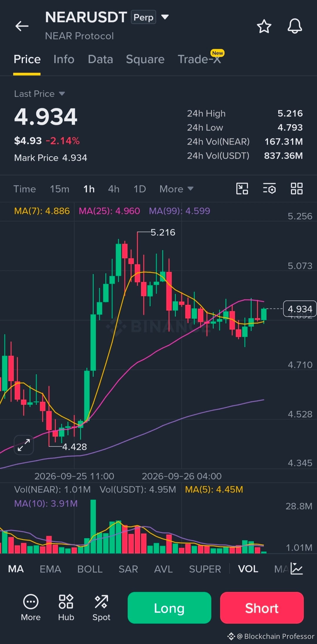The width and height of the screenshot is (317, 644).
Task: Open the chart drawing tools icon
Action: [242, 189]
